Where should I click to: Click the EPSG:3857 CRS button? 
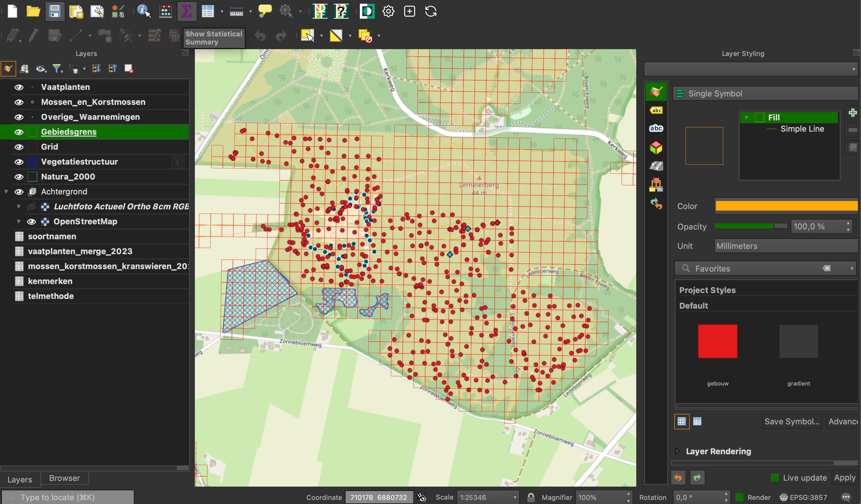coord(803,497)
